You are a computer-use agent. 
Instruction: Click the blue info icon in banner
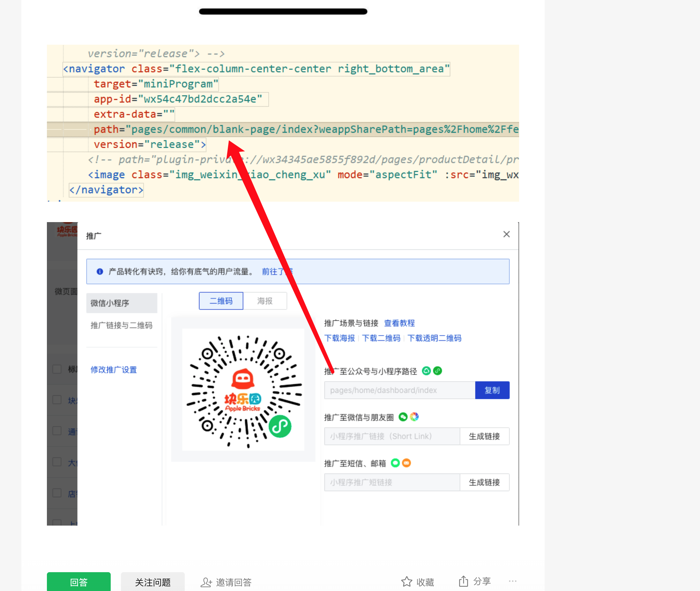100,271
